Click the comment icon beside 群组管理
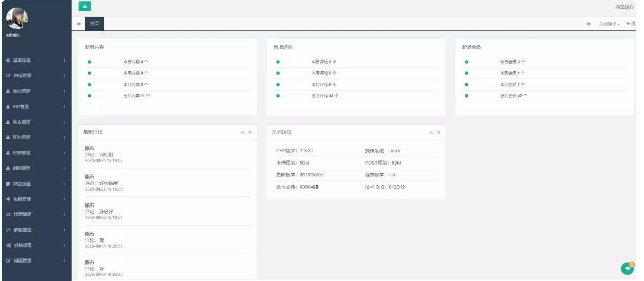644x281 pixels. pos(9,230)
